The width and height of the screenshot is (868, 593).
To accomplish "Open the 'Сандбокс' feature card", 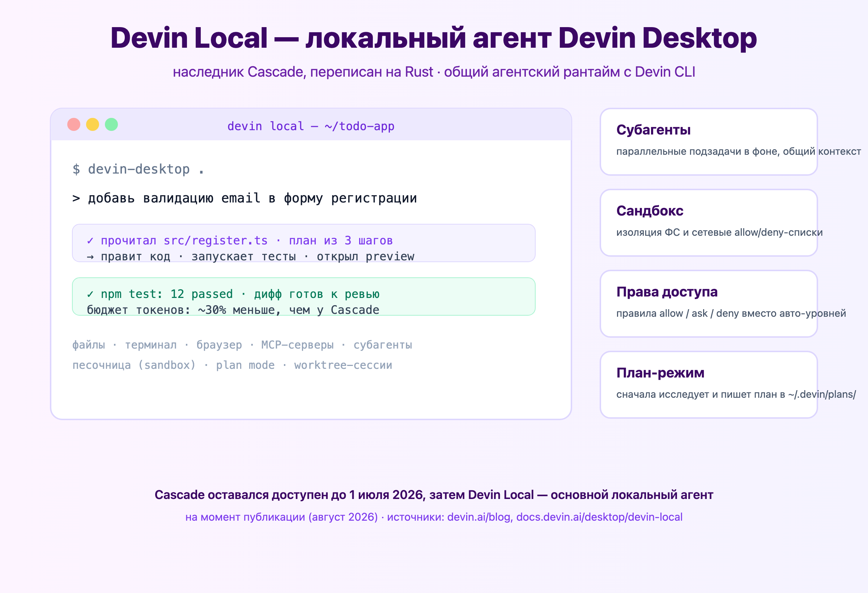I will coord(709,223).
